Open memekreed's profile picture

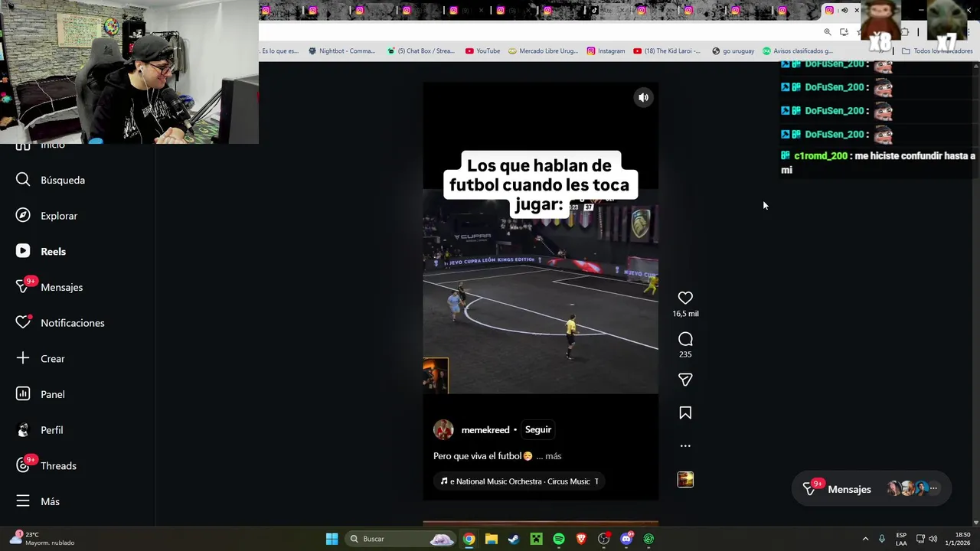(x=443, y=429)
